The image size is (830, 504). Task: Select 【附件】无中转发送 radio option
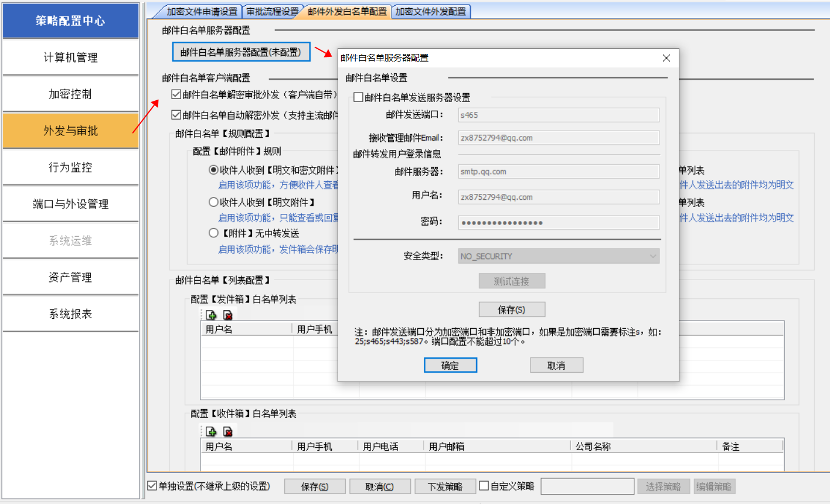coord(214,233)
